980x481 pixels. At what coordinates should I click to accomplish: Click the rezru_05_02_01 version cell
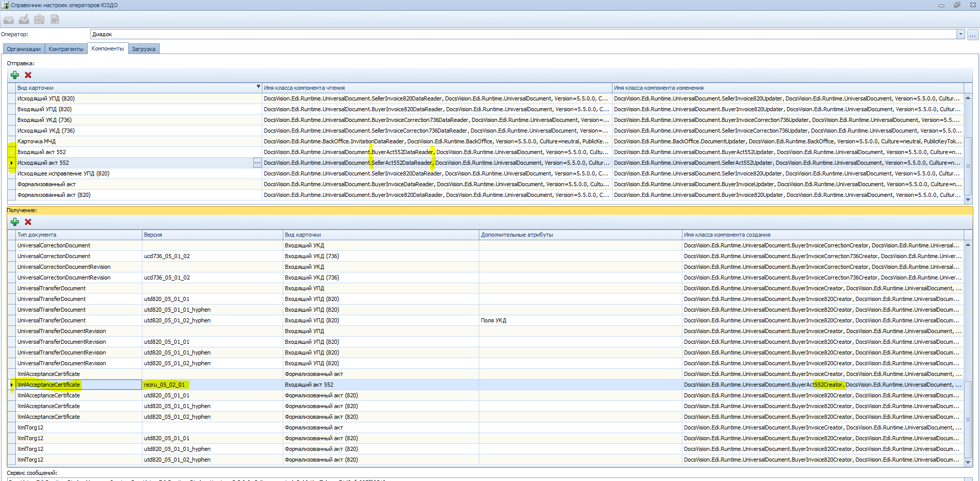(212, 385)
